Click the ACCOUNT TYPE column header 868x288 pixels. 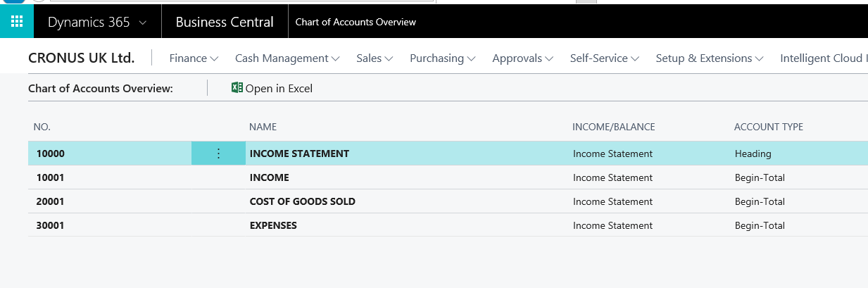pyautogui.click(x=768, y=127)
